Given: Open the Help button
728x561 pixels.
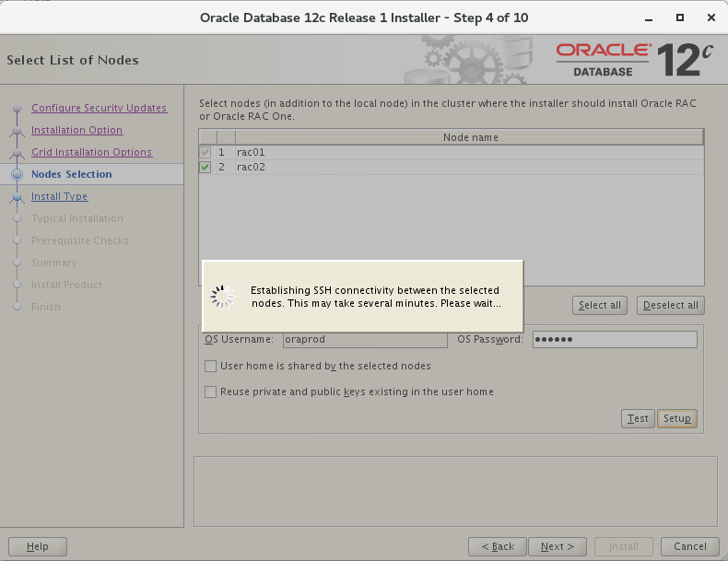Looking at the screenshot, I should click(38, 546).
